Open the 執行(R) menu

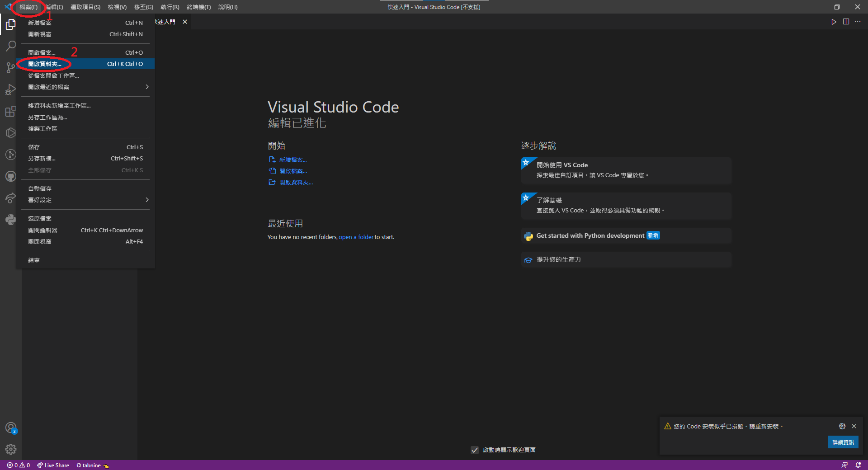pyautogui.click(x=170, y=7)
